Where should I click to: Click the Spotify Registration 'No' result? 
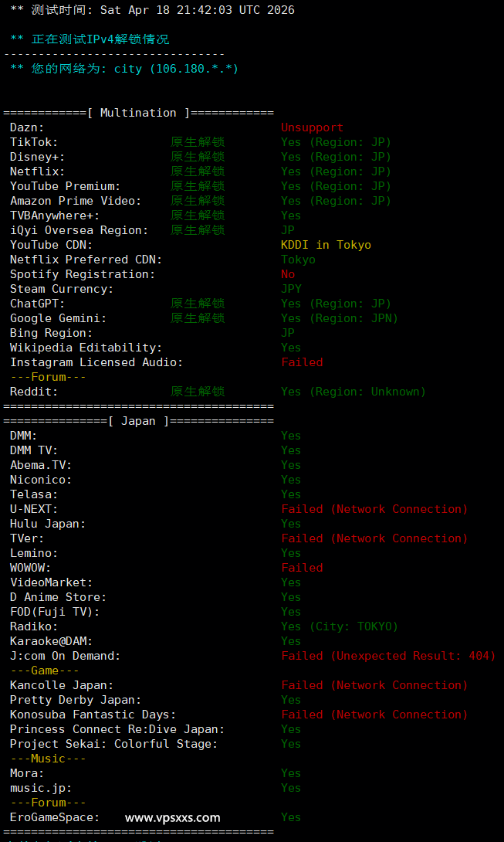pos(288,274)
